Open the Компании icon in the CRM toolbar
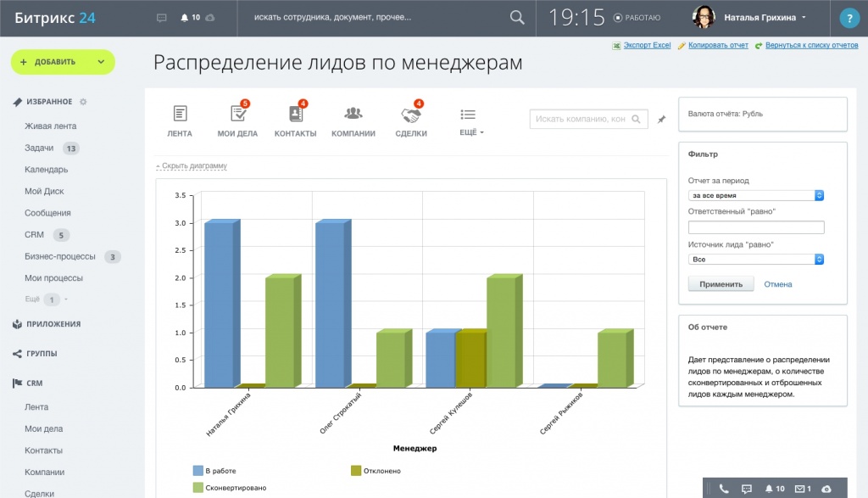 353,114
